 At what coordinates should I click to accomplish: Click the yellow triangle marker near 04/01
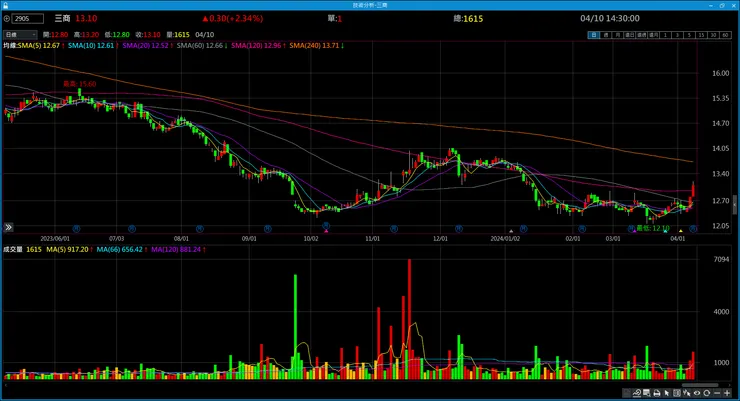681,231
